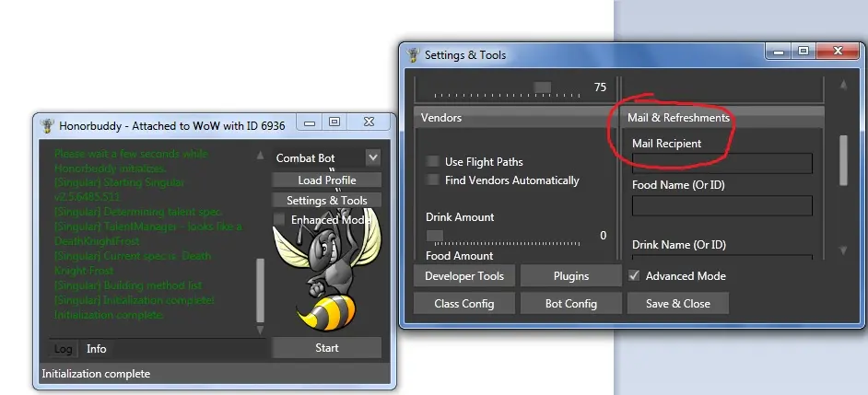
Task: Click the '[Singular] Building method list' log line
Action: click(128, 285)
